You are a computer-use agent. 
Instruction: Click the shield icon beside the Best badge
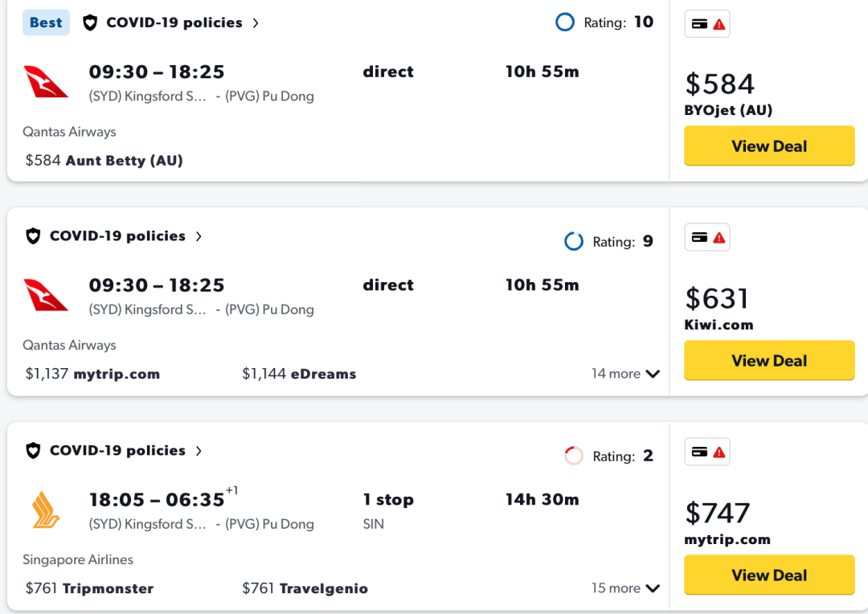pos(90,23)
